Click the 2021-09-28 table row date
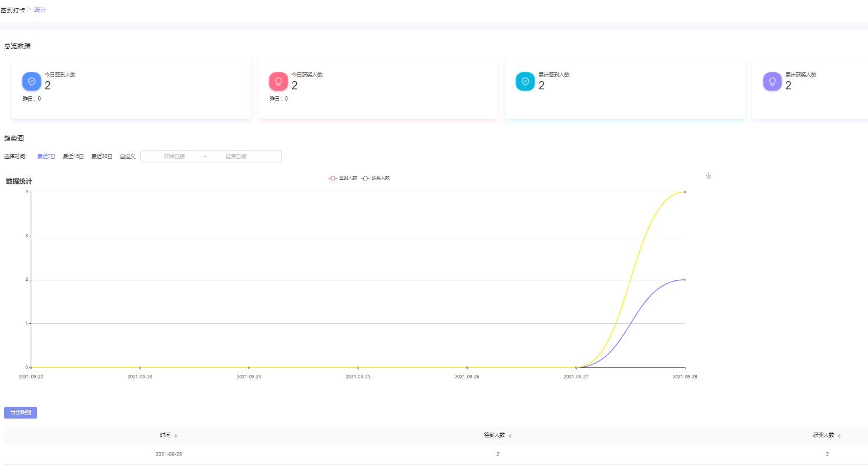Image resolution: width=868 pixels, height=465 pixels. click(169, 454)
